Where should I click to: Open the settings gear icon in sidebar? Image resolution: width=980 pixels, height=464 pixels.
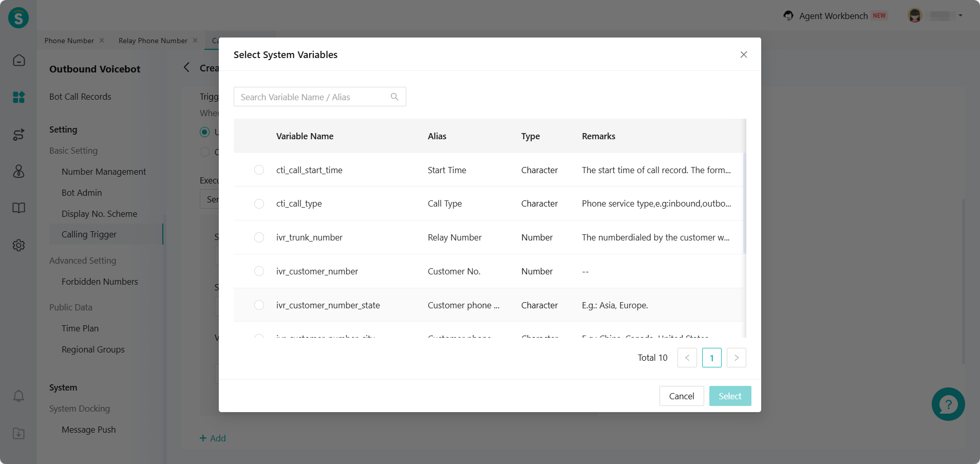pyautogui.click(x=19, y=246)
